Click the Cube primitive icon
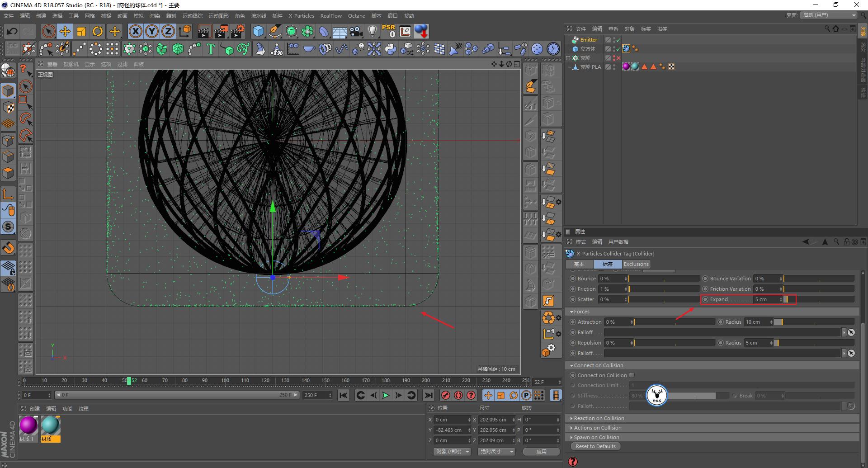Screen dimensions: 868x468 (258, 31)
